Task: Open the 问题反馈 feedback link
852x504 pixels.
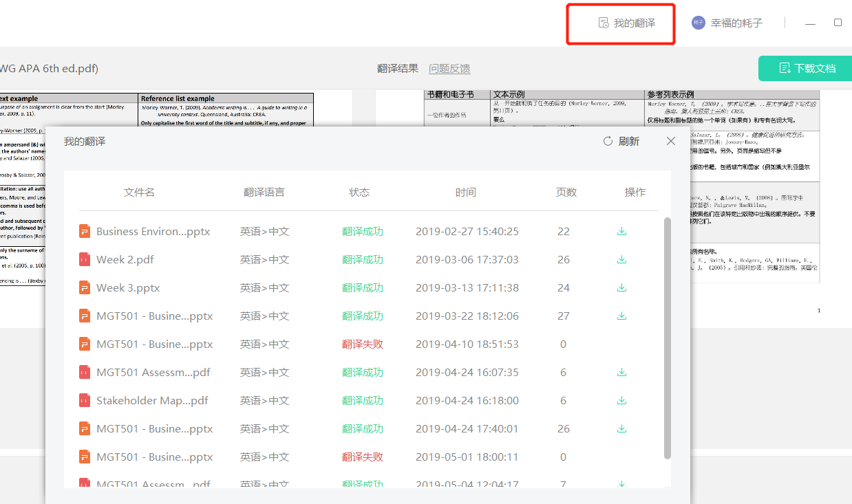Action: [x=451, y=68]
